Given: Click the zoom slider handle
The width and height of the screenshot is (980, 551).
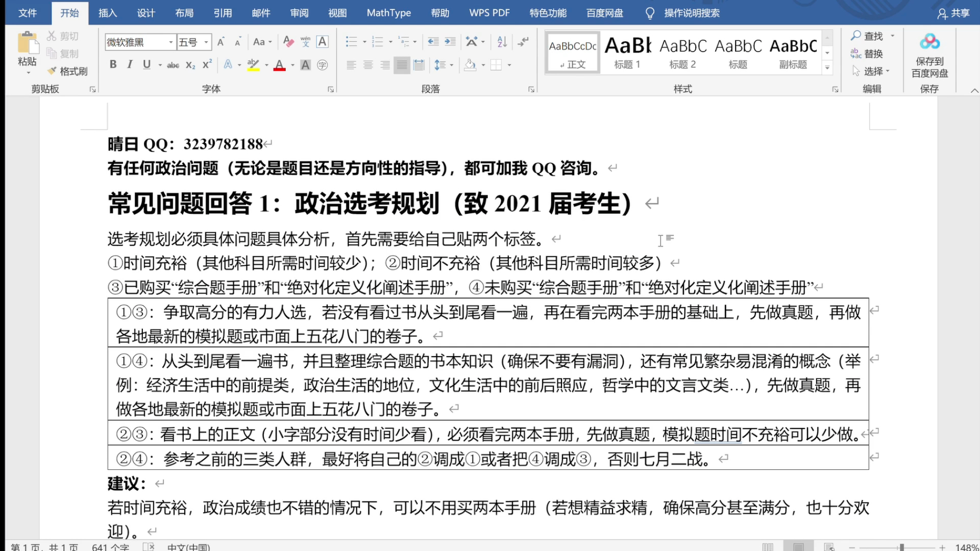Looking at the screenshot, I should (902, 547).
